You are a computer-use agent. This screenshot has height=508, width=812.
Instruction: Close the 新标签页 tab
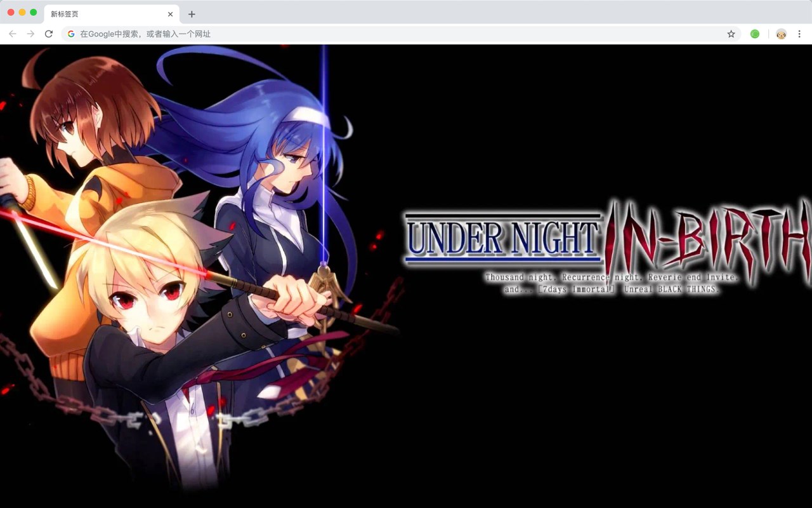[x=170, y=14]
